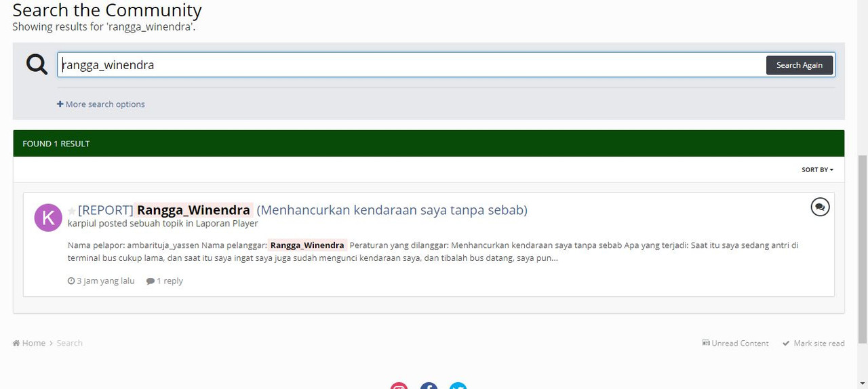The height and width of the screenshot is (389, 868).
Task: Expand More search options
Action: [x=101, y=104]
